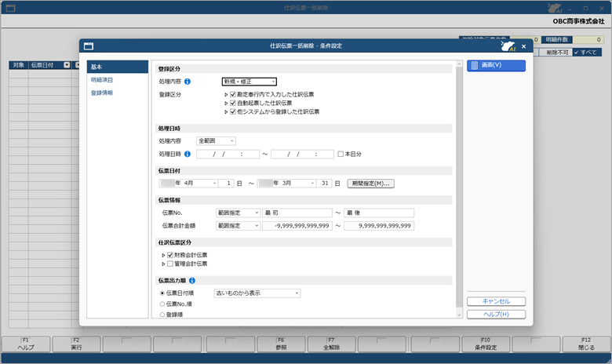The height and width of the screenshot is (364, 612).
Task: Click the ヘルプ(H) button
Action: pyautogui.click(x=496, y=314)
